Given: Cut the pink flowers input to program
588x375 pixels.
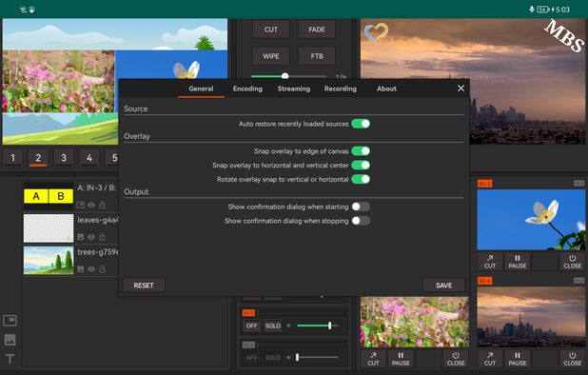Looking at the screenshot, I should pyautogui.click(x=373, y=359).
